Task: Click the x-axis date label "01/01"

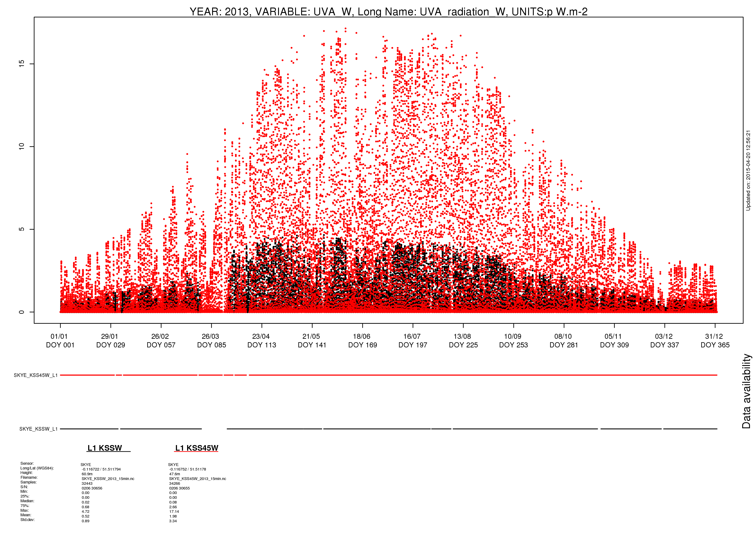Action: click(59, 336)
